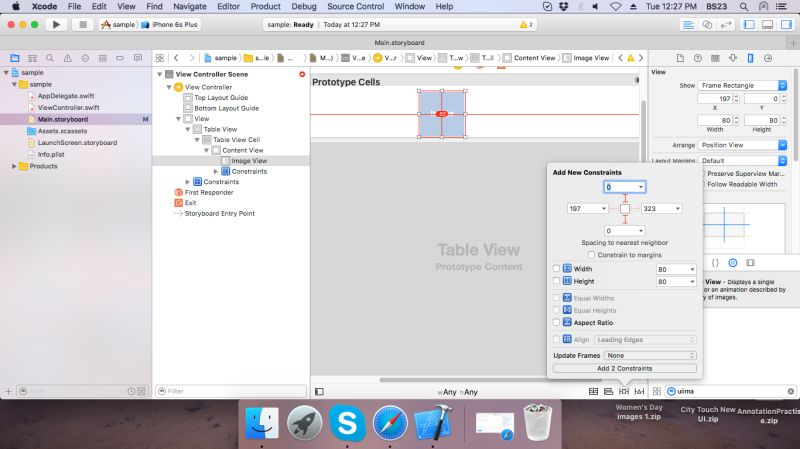800x449 pixels.
Task: Check the Width constraint
Action: click(557, 268)
